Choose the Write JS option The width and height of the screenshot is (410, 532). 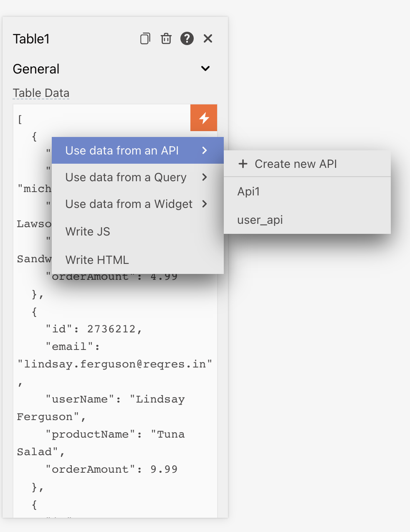click(138, 231)
